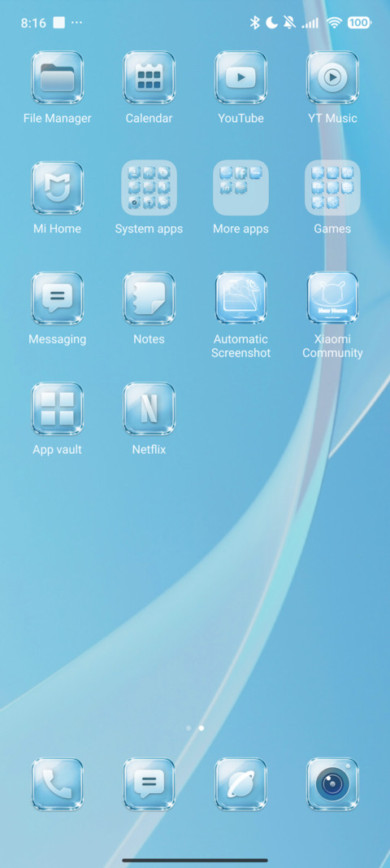
Task: Tap the battery 100 indicator
Action: [x=359, y=23]
